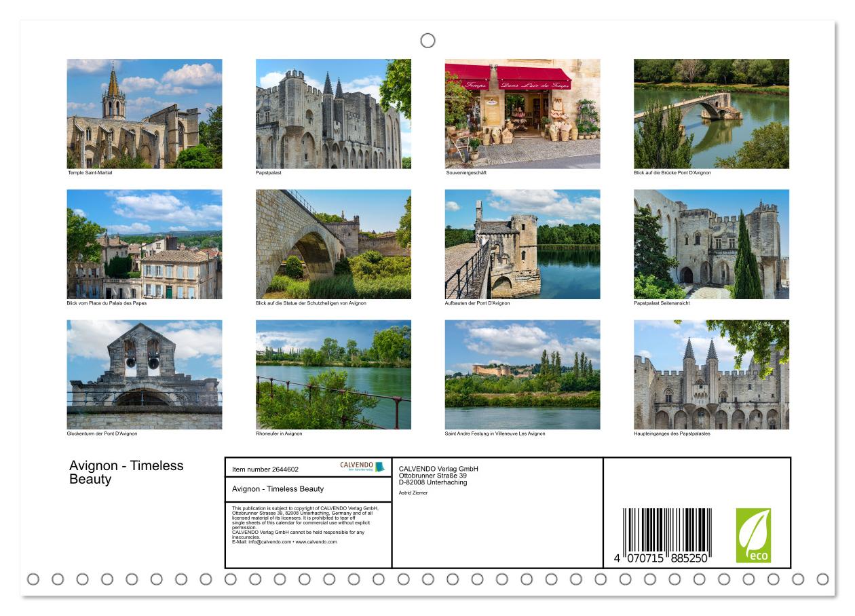Click caption 'Saint Andre Festung in Villeneuve Les Avignon'
The width and height of the screenshot is (855, 616).
click(495, 434)
